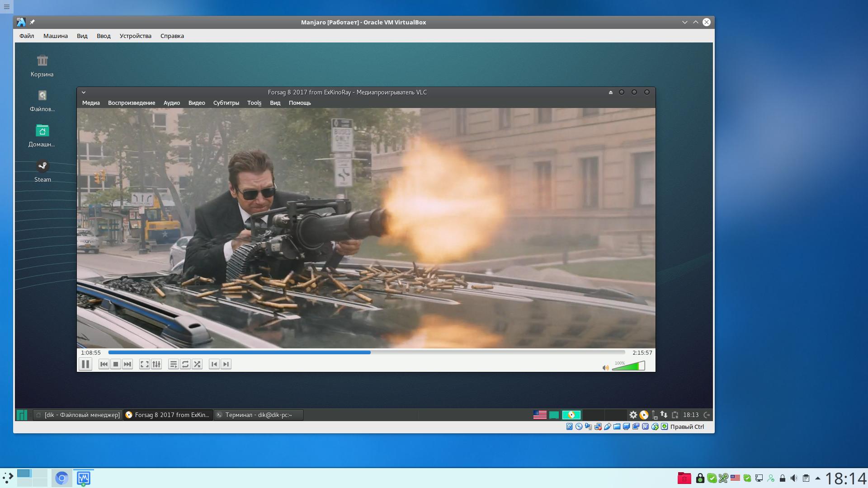Viewport: 868px width, 488px height.
Task: Seek on the VLC progress bar
Action: tap(367, 352)
